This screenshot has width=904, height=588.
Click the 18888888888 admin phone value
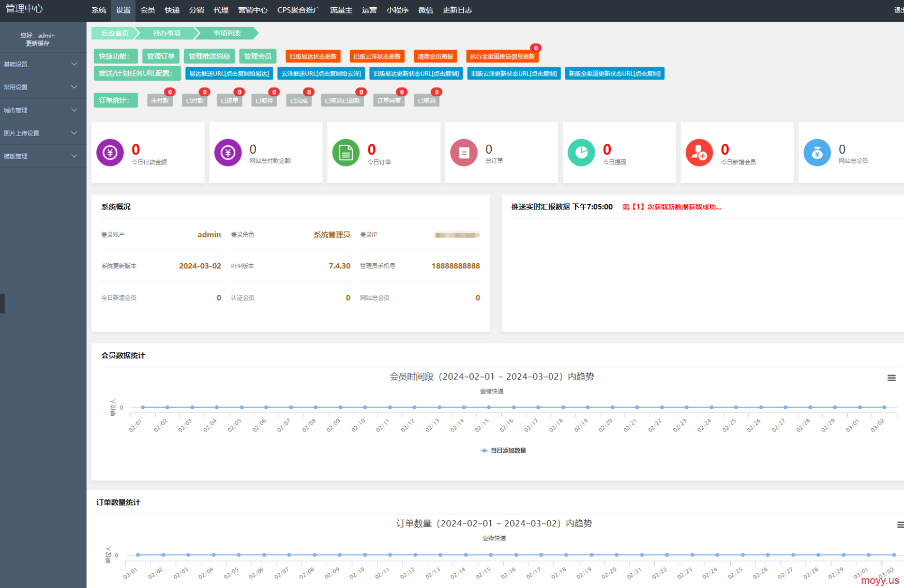(456, 266)
